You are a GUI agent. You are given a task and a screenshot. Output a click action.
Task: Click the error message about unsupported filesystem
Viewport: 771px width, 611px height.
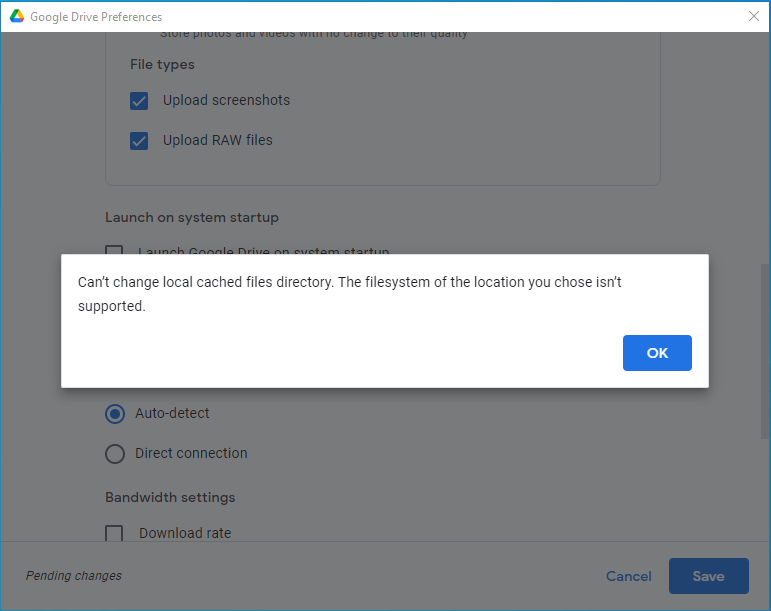pyautogui.click(x=350, y=294)
